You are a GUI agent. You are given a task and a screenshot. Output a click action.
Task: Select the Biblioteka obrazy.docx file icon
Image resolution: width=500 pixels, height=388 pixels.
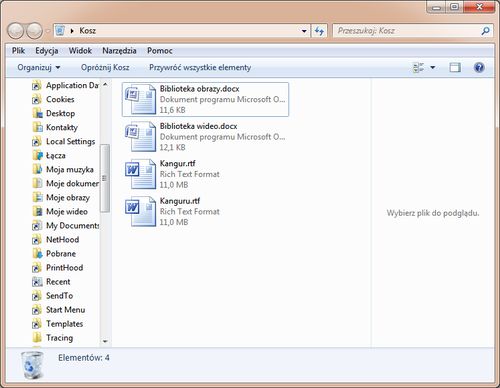(x=141, y=99)
